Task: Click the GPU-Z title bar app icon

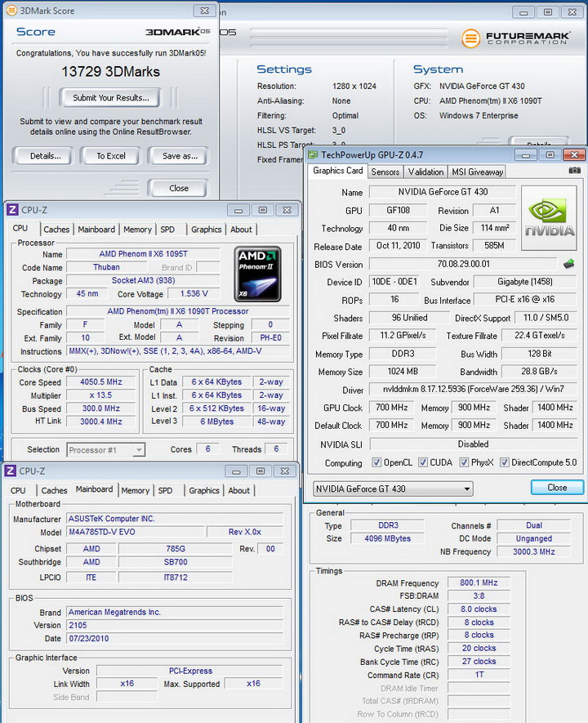Action: [314, 155]
